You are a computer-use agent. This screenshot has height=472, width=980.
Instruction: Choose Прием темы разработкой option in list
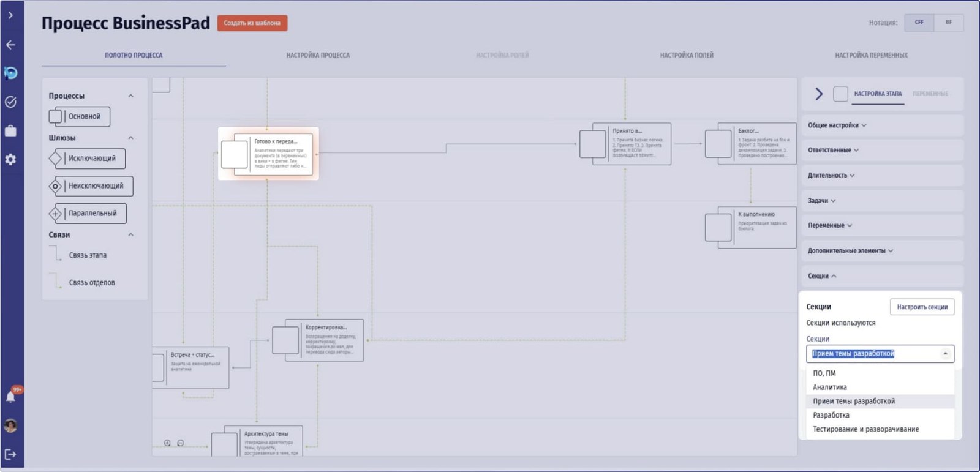880,401
